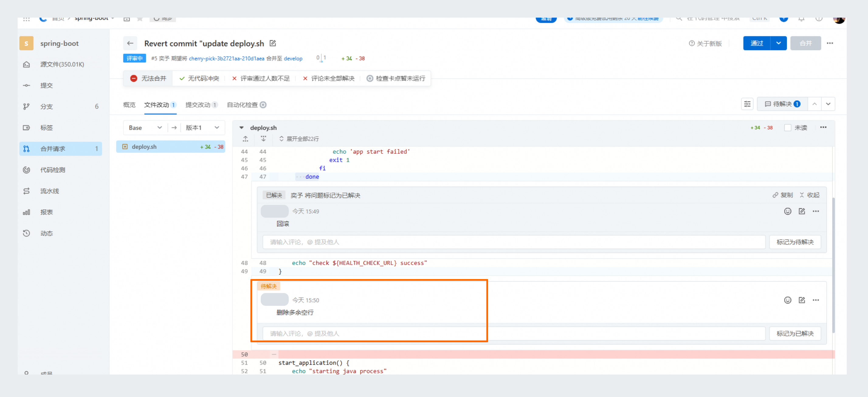The image size is (868, 397).
Task: Edit the 15:50 comment
Action: pyautogui.click(x=802, y=300)
